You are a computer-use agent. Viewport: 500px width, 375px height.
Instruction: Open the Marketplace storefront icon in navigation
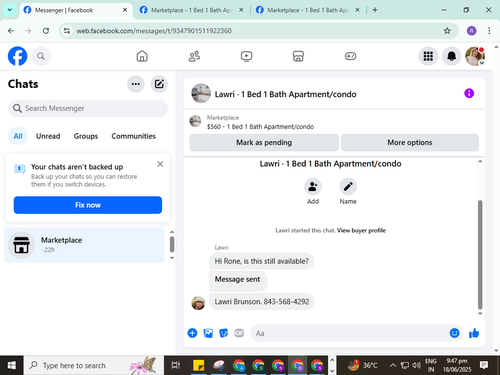point(298,56)
